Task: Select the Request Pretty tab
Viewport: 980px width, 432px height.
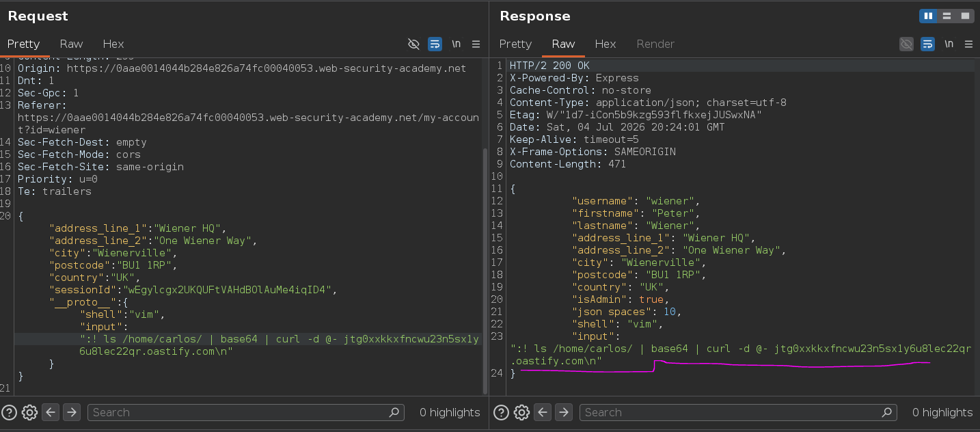Action: (x=24, y=44)
